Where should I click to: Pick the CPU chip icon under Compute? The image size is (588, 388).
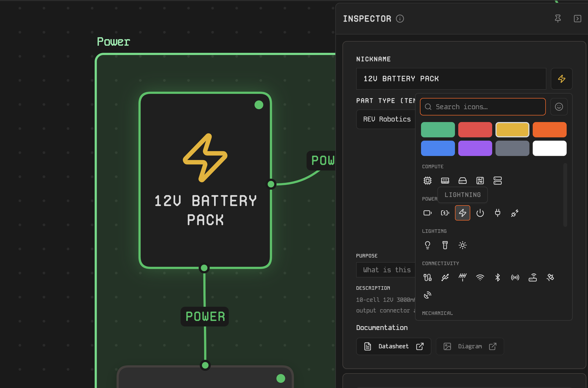pos(427,180)
